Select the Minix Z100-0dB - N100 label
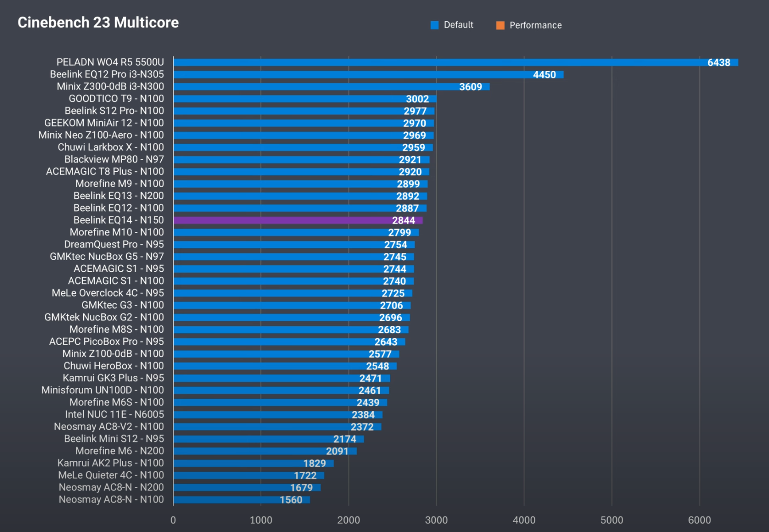 click(113, 354)
